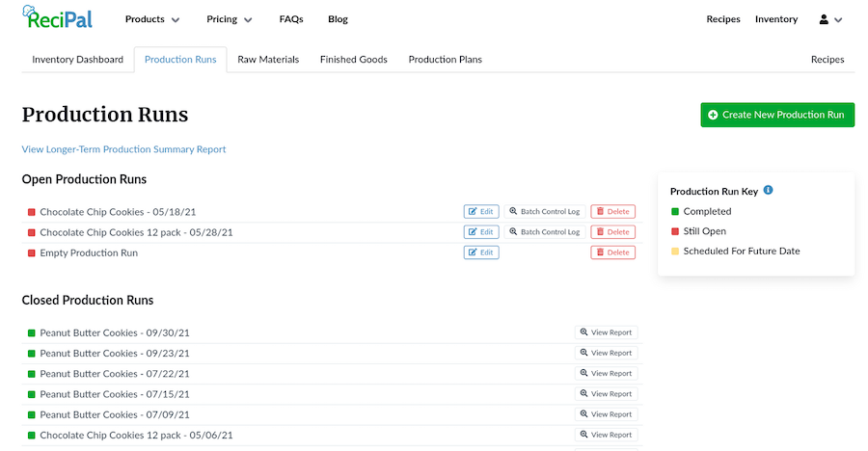Open FAQs in the top navigation
The image size is (868, 451).
click(x=291, y=19)
